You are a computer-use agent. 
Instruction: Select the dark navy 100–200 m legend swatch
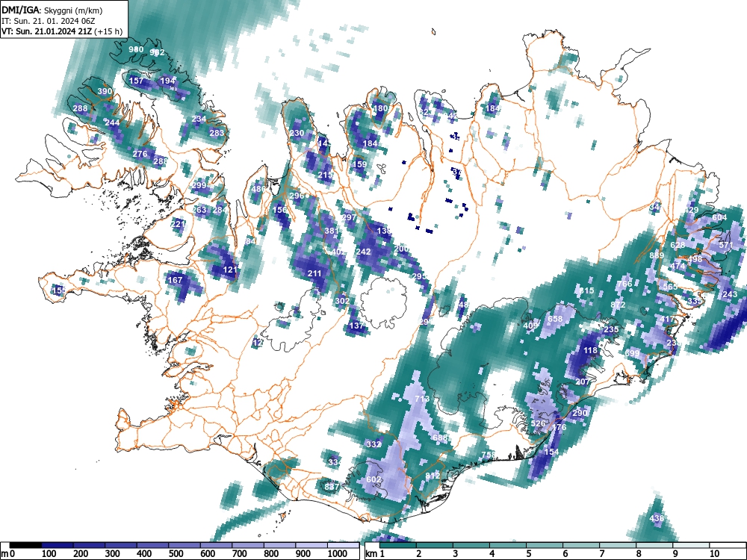coord(58,545)
